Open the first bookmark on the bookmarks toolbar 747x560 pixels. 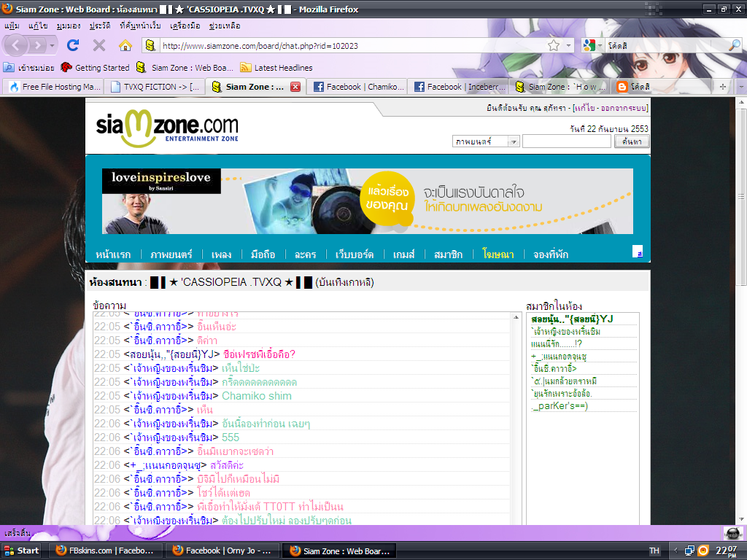[x=28, y=68]
